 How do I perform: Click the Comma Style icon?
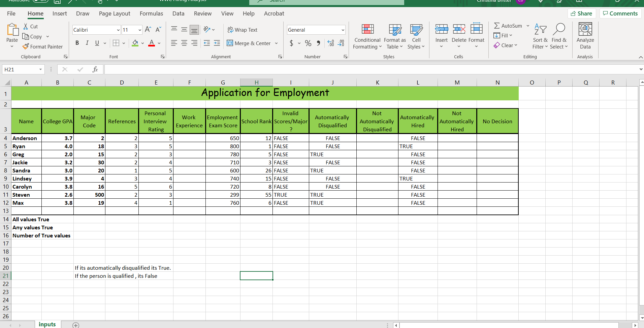318,43
